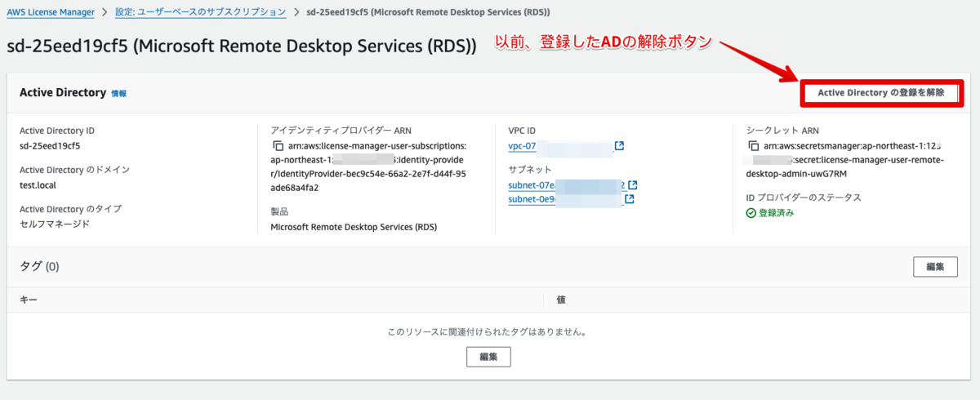Open external icon beside subnet-07e

click(632, 185)
